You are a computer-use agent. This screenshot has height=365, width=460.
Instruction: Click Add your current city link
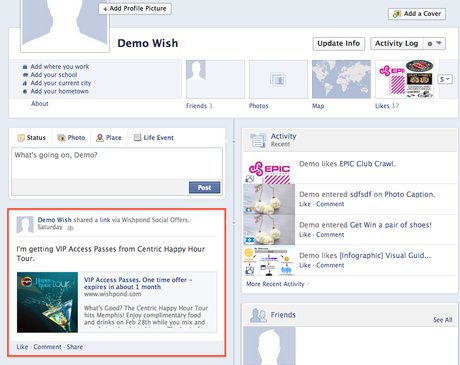coord(61,83)
